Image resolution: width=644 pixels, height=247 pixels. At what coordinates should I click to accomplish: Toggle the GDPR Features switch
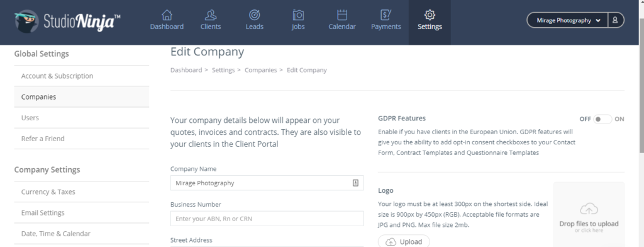click(x=602, y=119)
